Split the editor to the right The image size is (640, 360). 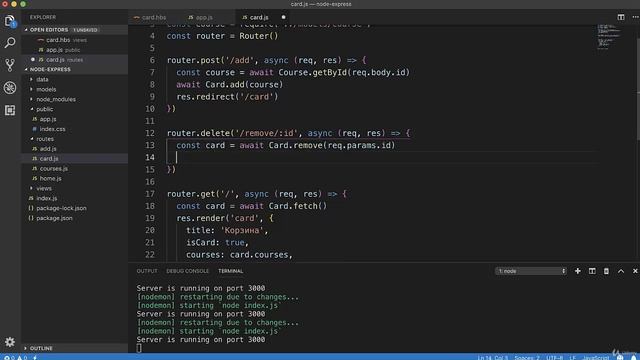(x=621, y=17)
